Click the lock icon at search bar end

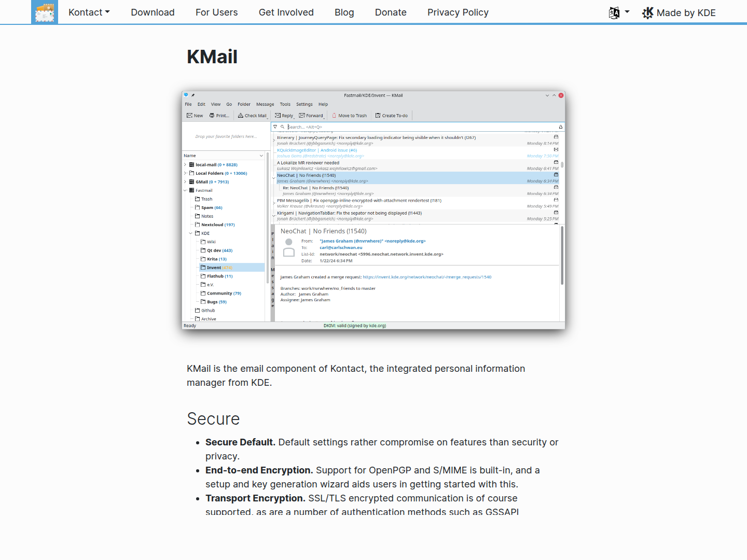[x=560, y=127]
